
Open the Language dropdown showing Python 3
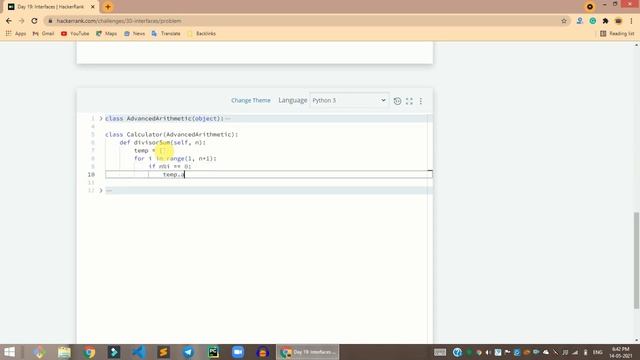[x=349, y=100]
